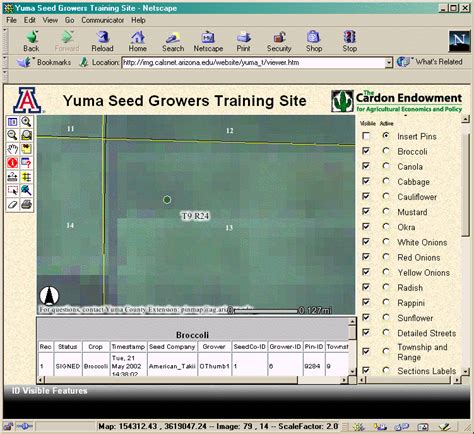The height and width of the screenshot is (434, 474).
Task: Collapse the navigation toolbar grip arrow
Action: (x=5, y=41)
